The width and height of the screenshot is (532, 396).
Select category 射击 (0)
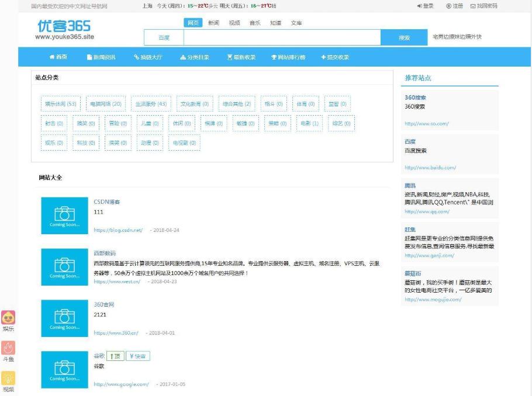pos(54,123)
